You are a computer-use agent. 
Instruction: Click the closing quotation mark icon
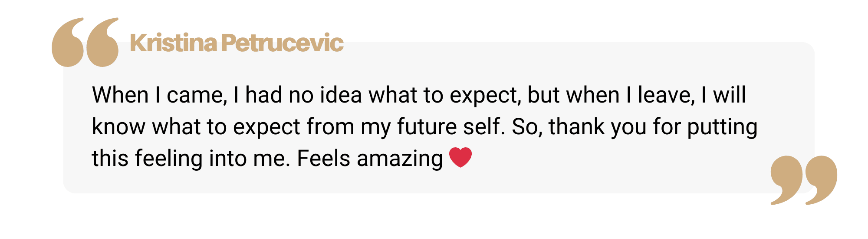pos(804,180)
